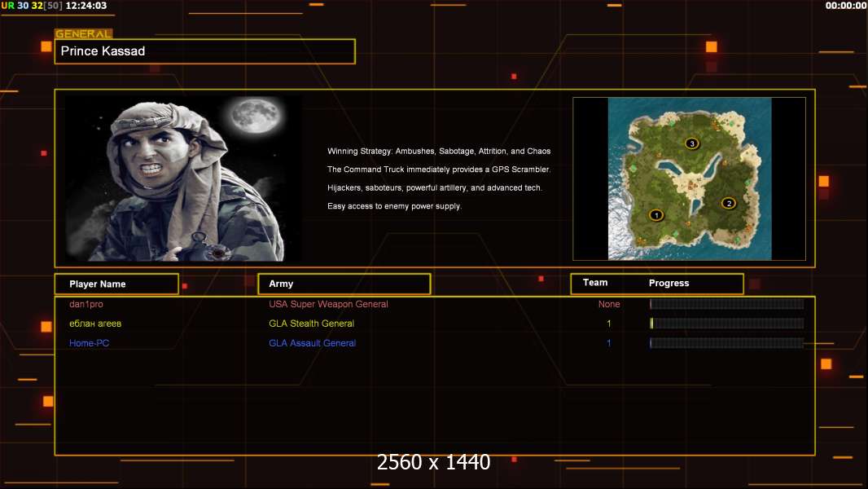Click Prince Kassad's portrait image
The image size is (868, 489).
(x=184, y=178)
